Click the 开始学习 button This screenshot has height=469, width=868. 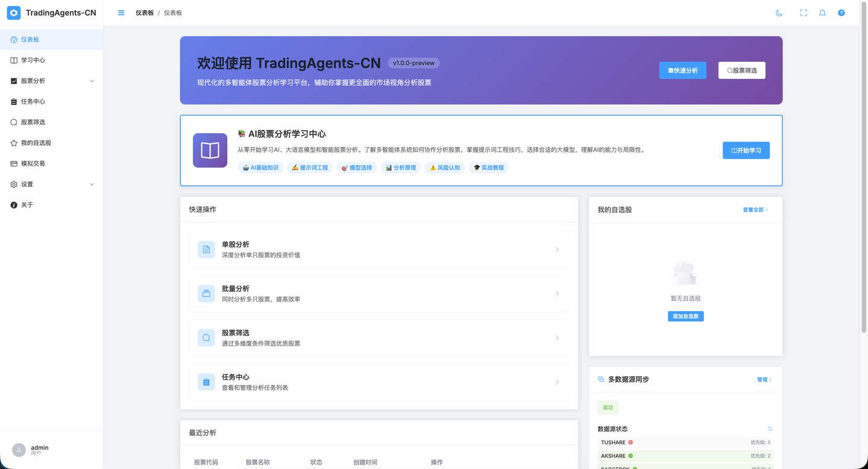(x=746, y=150)
